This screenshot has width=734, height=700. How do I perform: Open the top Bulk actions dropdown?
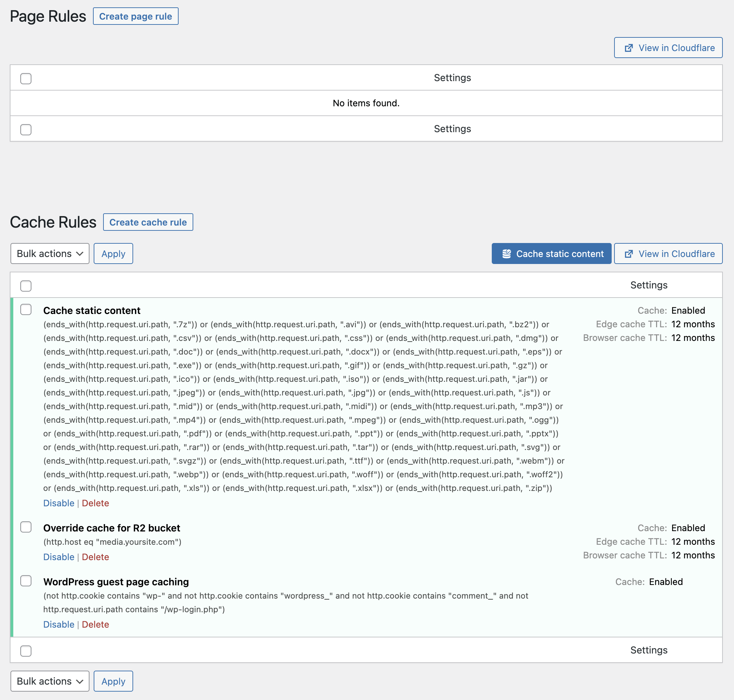50,254
